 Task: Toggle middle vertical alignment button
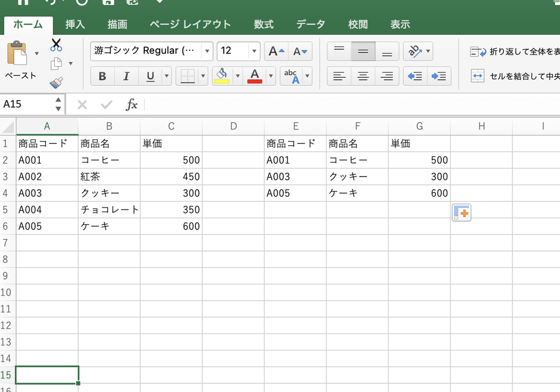click(x=363, y=51)
